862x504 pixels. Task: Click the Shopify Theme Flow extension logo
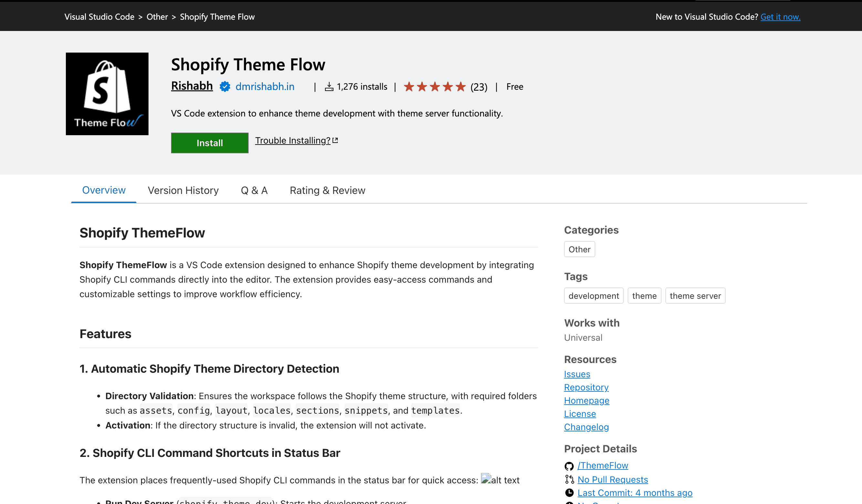coord(107,94)
